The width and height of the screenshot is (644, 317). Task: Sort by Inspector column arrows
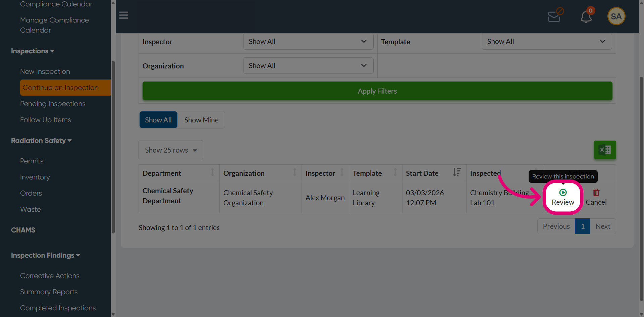[x=342, y=172]
